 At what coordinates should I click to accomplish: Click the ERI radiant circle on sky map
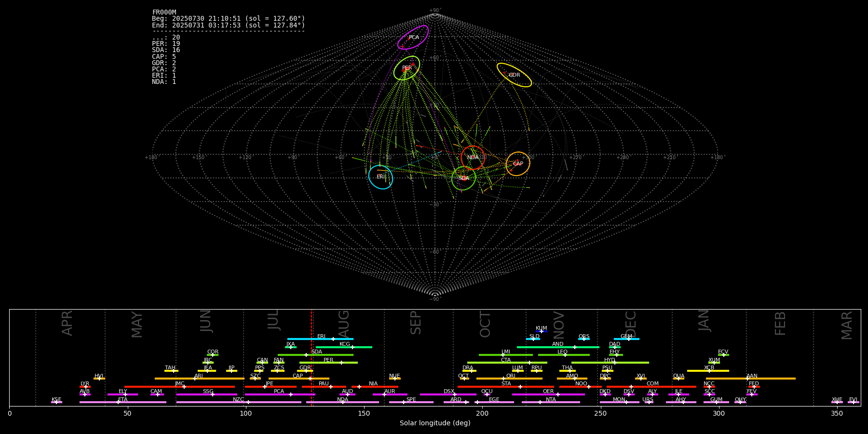[381, 177]
